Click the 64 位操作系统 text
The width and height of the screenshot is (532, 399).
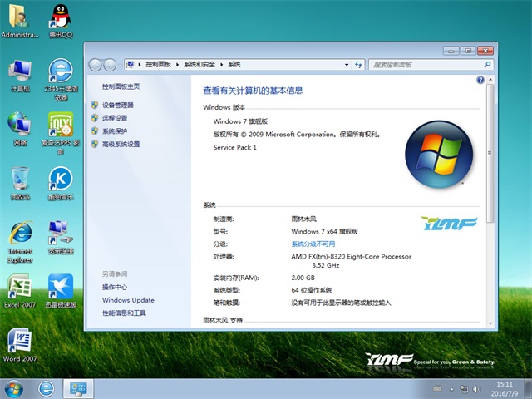pyautogui.click(x=312, y=290)
